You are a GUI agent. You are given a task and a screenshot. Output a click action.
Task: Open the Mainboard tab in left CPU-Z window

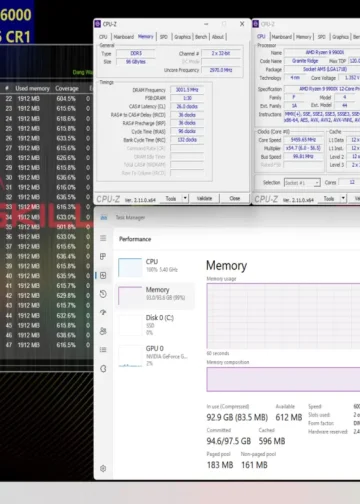click(x=124, y=37)
